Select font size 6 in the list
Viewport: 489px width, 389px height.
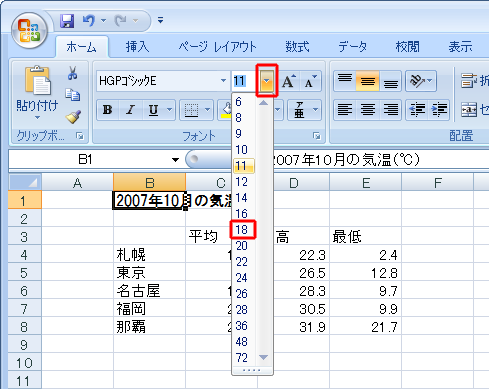click(x=243, y=102)
